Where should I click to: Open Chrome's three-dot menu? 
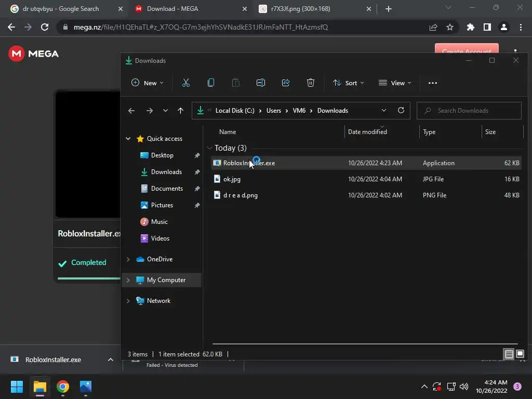[x=521, y=27]
